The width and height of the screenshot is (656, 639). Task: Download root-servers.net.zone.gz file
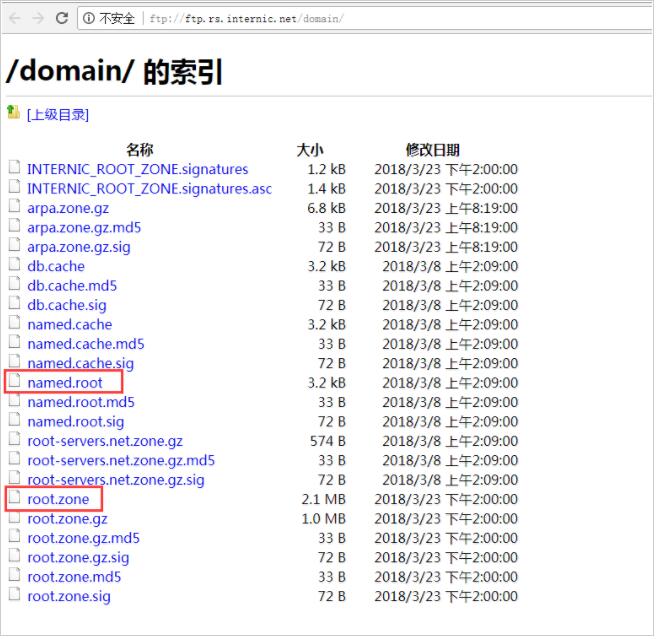pyautogui.click(x=105, y=441)
